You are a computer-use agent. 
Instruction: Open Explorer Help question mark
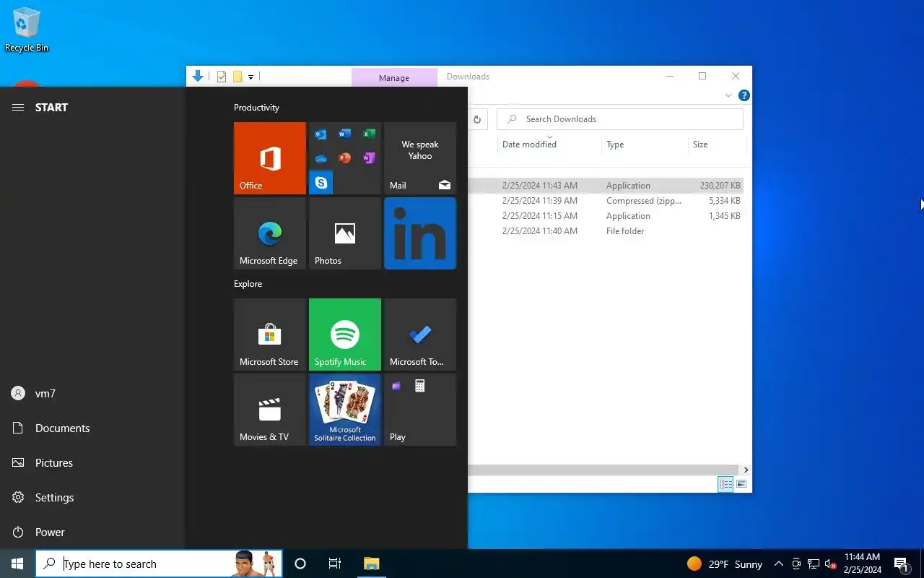pos(744,95)
